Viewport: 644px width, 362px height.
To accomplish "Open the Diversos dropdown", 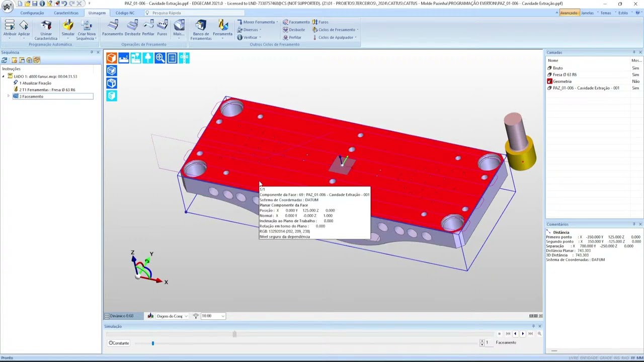I will (x=249, y=30).
